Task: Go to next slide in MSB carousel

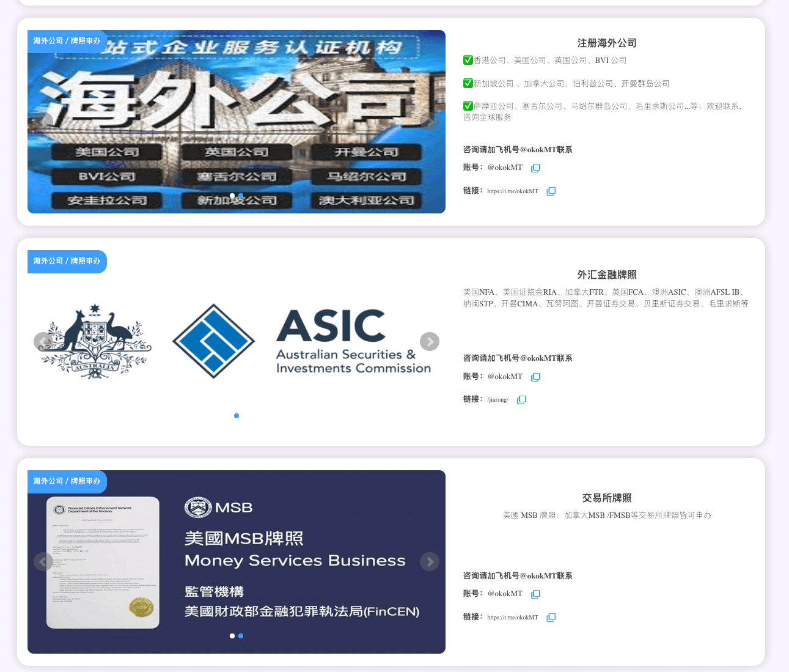Action: [x=430, y=561]
